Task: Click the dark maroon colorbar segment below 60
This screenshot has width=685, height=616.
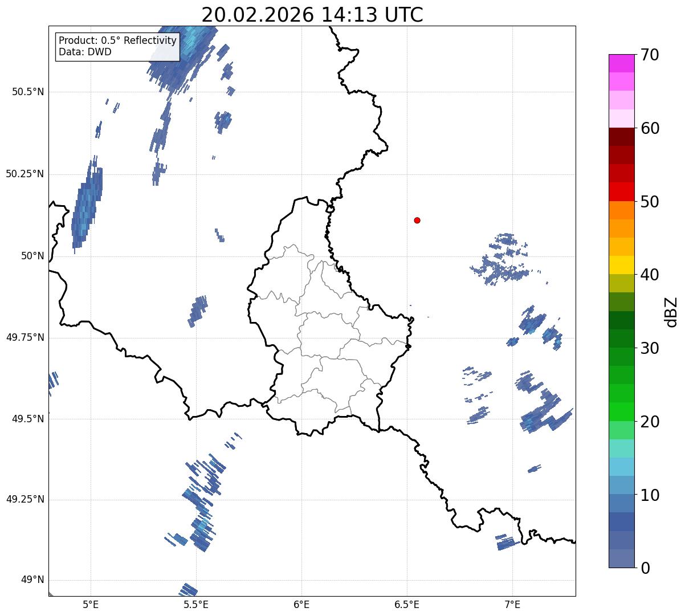Action: [622, 137]
